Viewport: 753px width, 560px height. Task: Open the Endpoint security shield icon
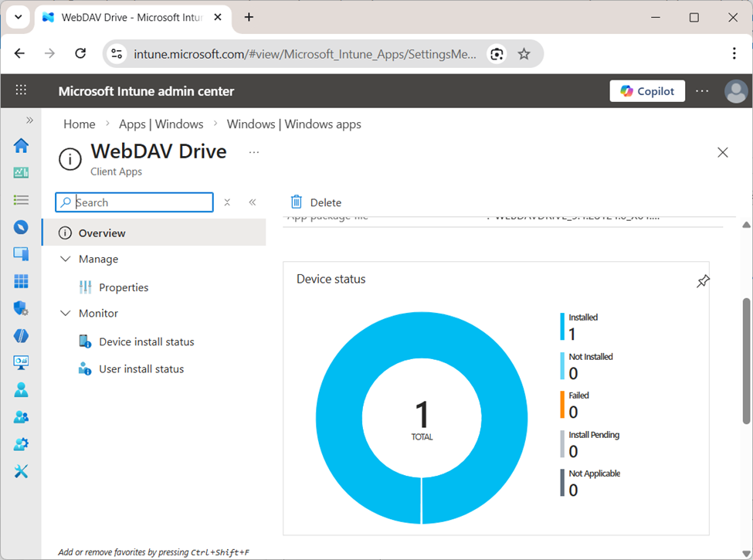click(21, 308)
